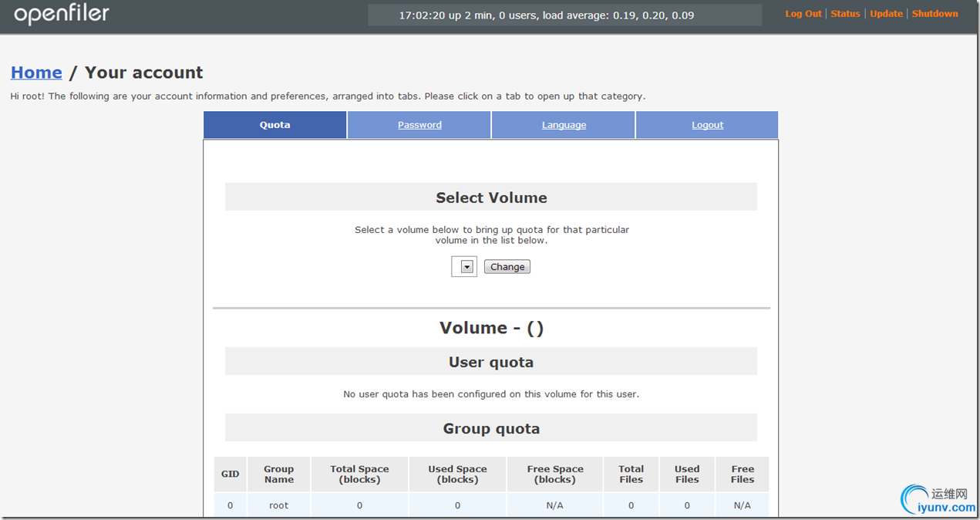
Task: Click the Shutdown link
Action: (x=935, y=14)
